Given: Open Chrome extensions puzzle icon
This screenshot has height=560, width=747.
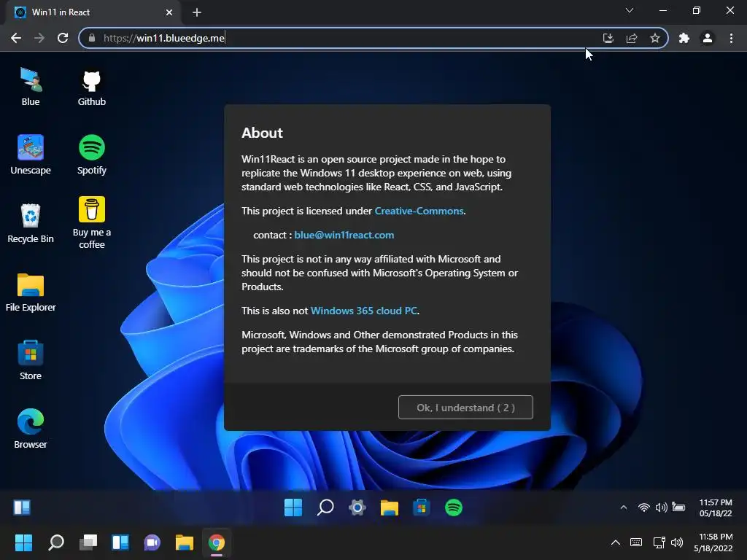Looking at the screenshot, I should click(x=684, y=38).
